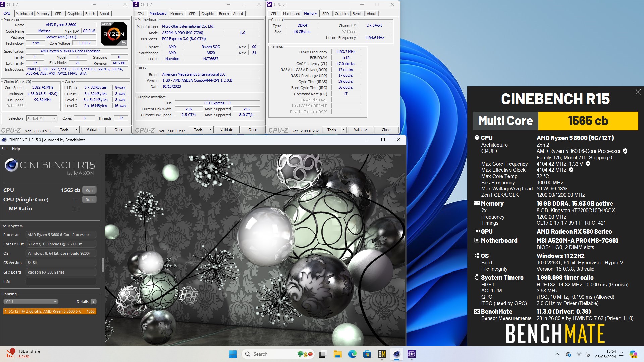This screenshot has height=362, width=644.
Task: Click the System Timers clock icon
Action: (477, 277)
